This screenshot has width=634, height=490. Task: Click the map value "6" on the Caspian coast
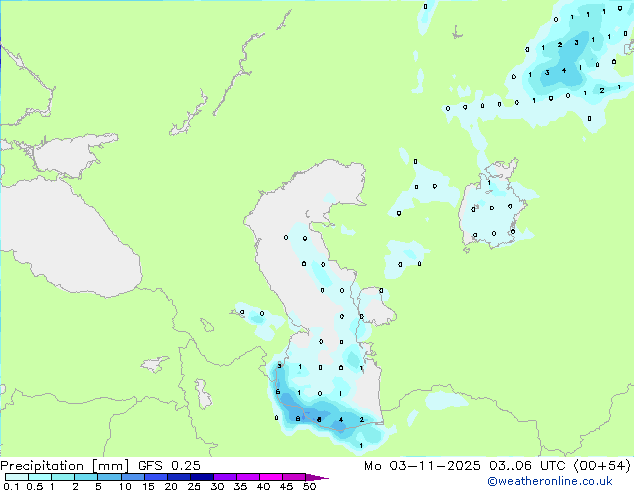278,392
